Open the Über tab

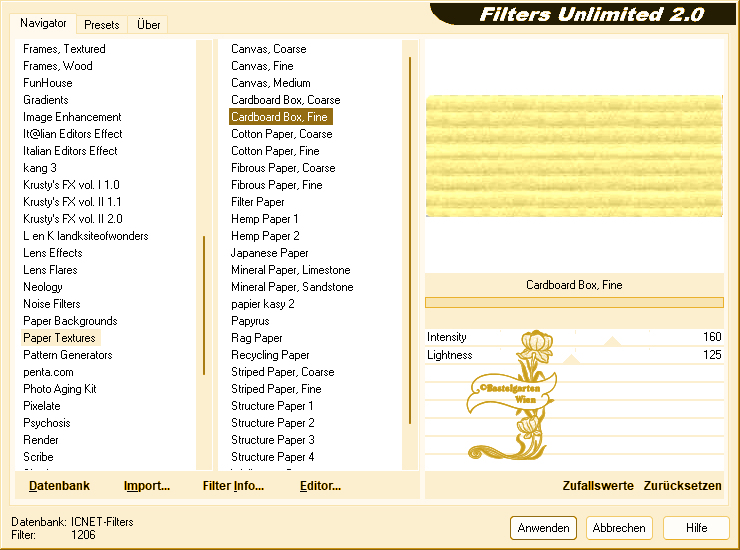click(148, 25)
